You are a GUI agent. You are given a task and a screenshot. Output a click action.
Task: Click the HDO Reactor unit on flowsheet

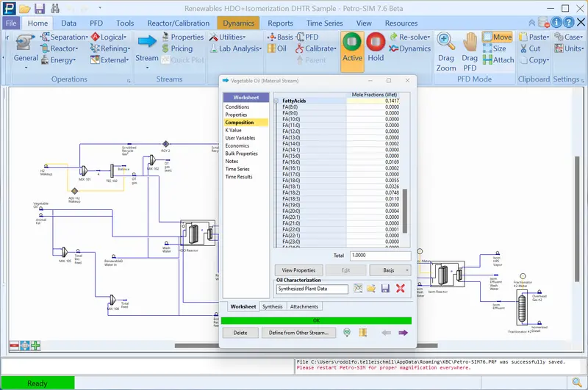pyautogui.click(x=198, y=233)
